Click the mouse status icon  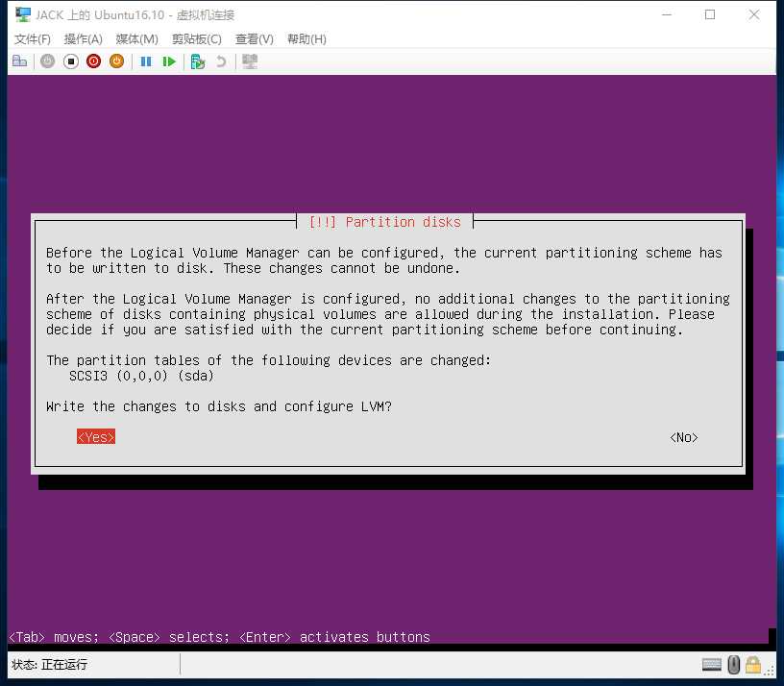[x=733, y=665]
